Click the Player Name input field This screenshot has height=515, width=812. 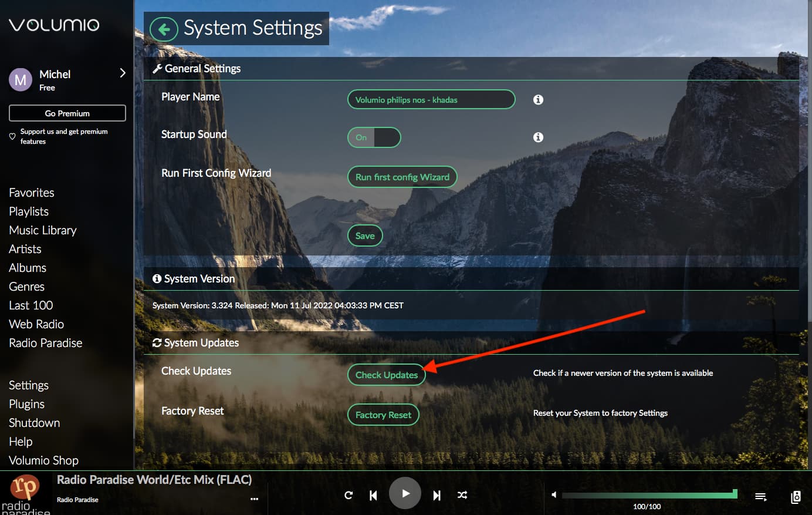point(431,100)
